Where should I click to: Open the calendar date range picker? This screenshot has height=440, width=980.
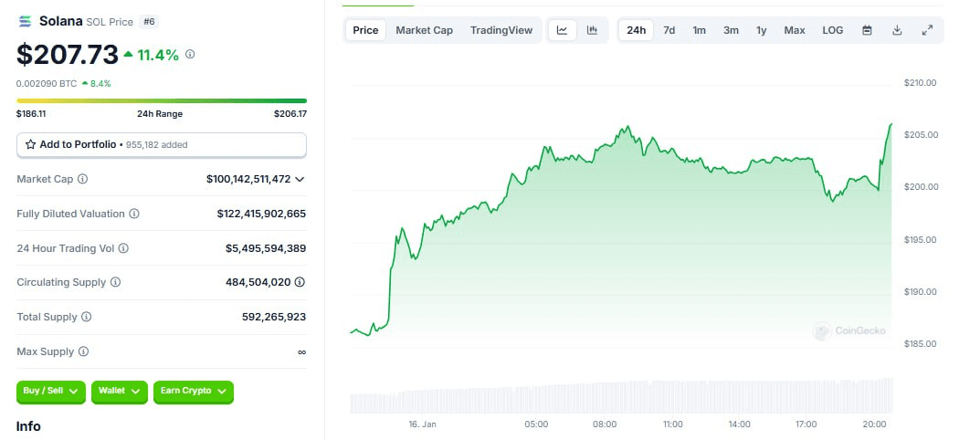[867, 30]
